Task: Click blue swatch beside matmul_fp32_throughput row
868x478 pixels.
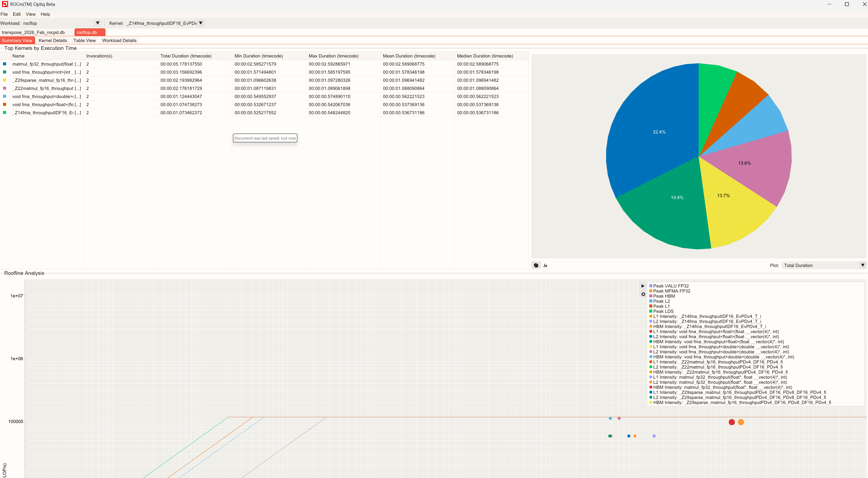Action: pyautogui.click(x=4, y=64)
